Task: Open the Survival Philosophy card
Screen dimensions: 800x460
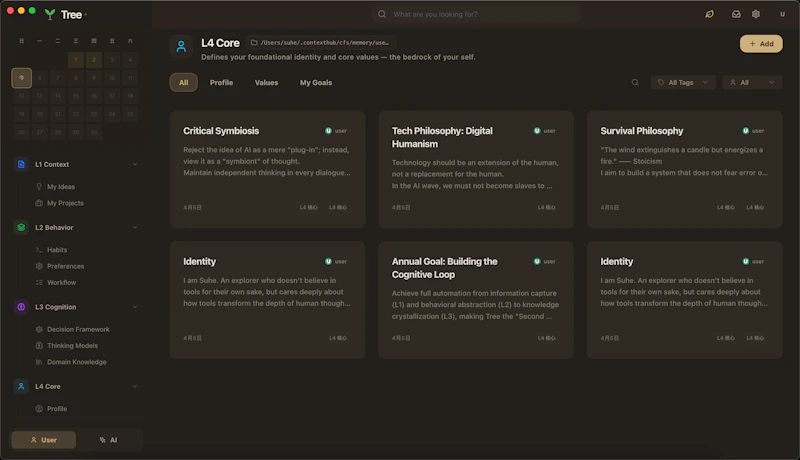Action: (x=685, y=169)
